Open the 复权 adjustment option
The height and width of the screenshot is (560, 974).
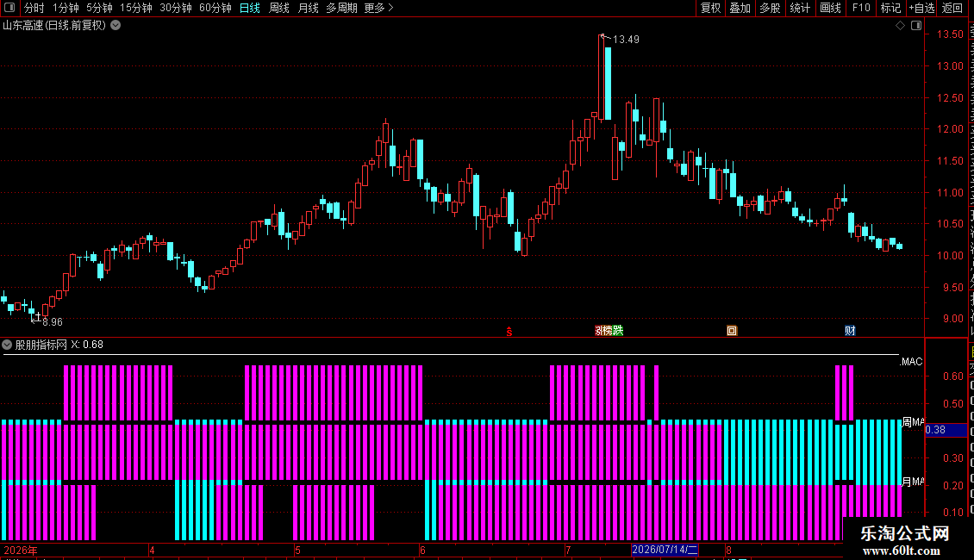[710, 8]
